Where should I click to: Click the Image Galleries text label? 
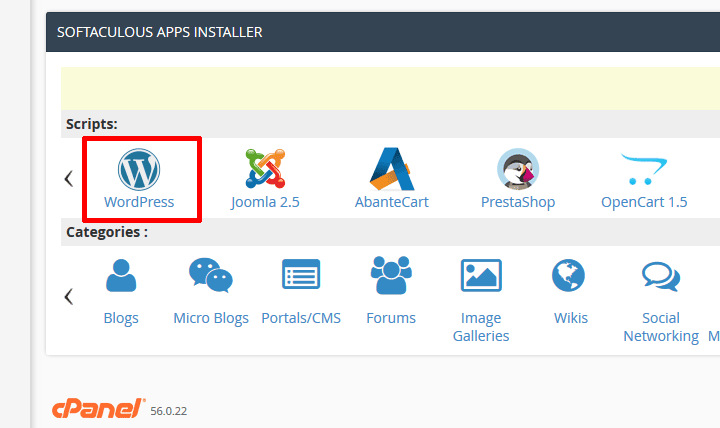tap(481, 327)
